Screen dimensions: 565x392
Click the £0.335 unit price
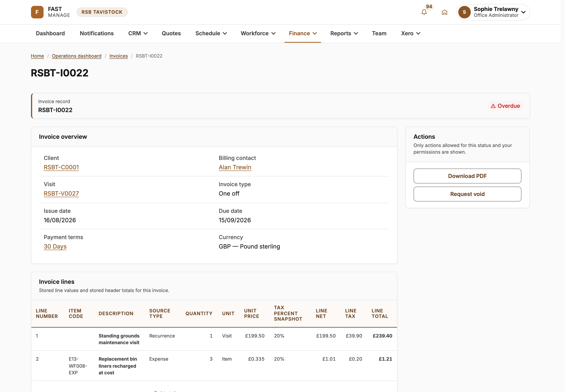coord(256,359)
